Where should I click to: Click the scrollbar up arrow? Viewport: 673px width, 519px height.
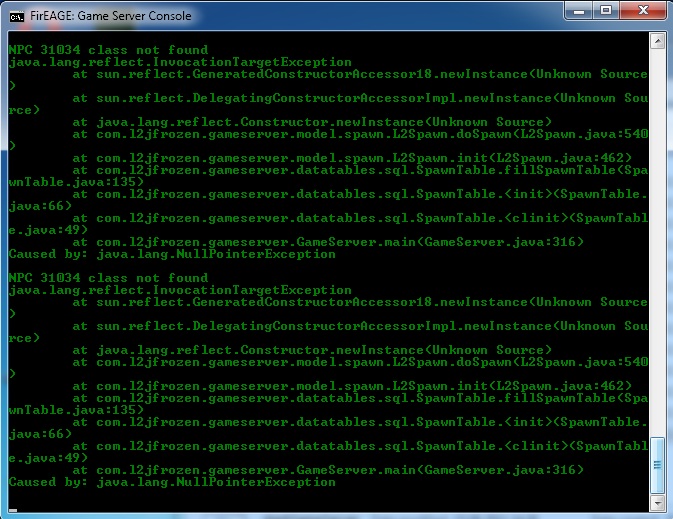click(657, 41)
